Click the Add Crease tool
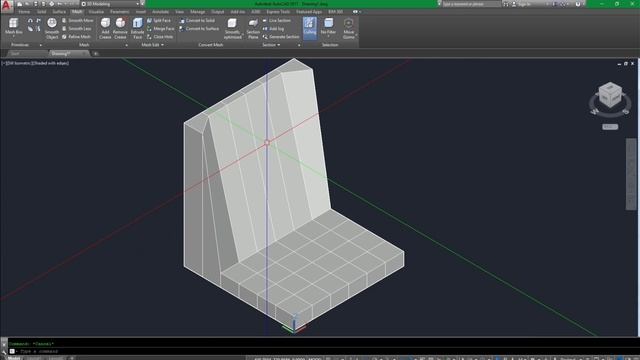Image resolution: width=640 pixels, height=360 pixels. click(x=105, y=29)
